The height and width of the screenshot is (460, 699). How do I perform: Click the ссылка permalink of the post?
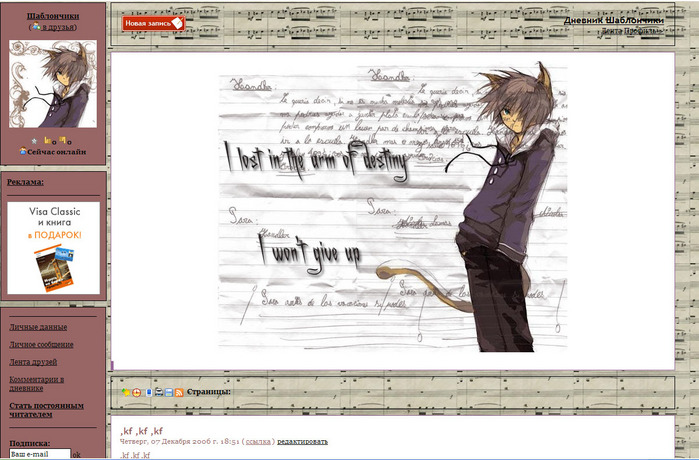[258, 442]
